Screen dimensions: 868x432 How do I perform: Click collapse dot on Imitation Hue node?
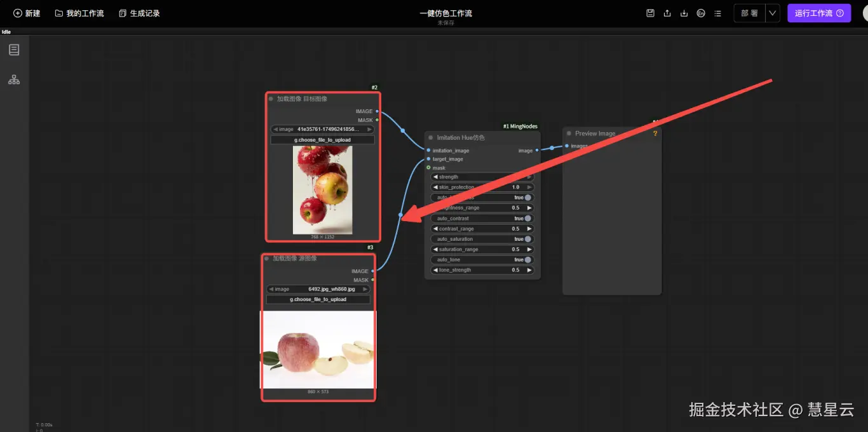(431, 137)
